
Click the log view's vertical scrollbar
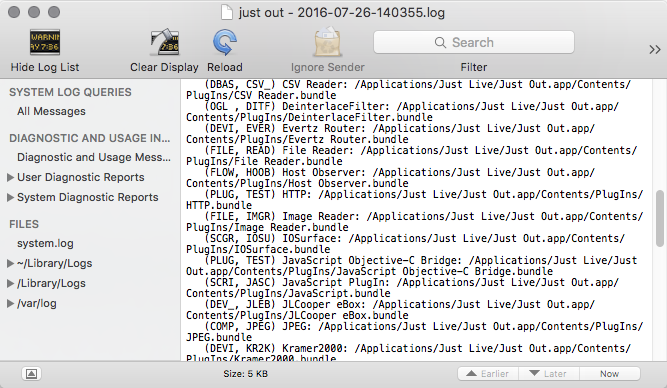tap(660, 219)
